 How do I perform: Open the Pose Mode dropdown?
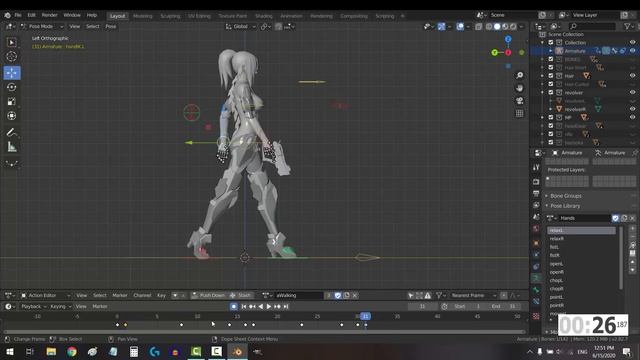[x=41, y=27]
